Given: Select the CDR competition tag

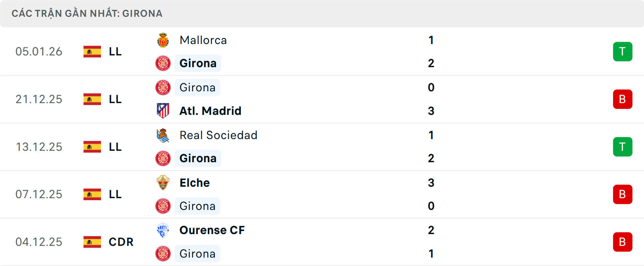Looking at the screenshot, I should (121, 242).
